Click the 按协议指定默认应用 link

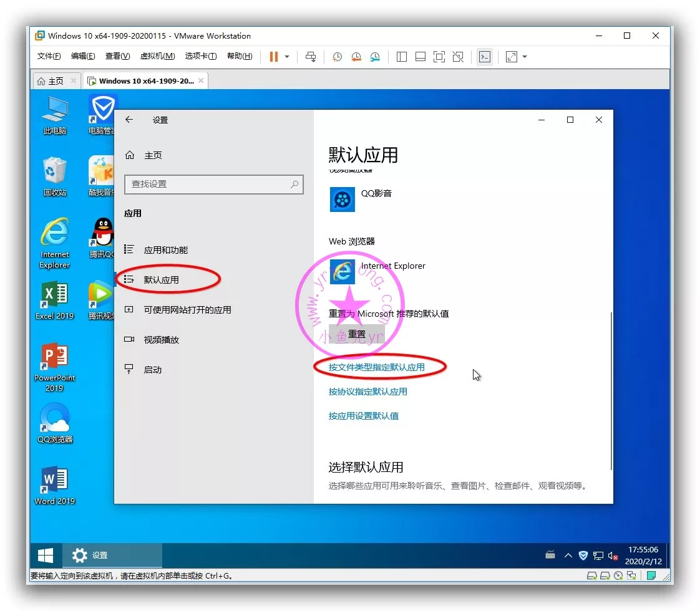(368, 392)
